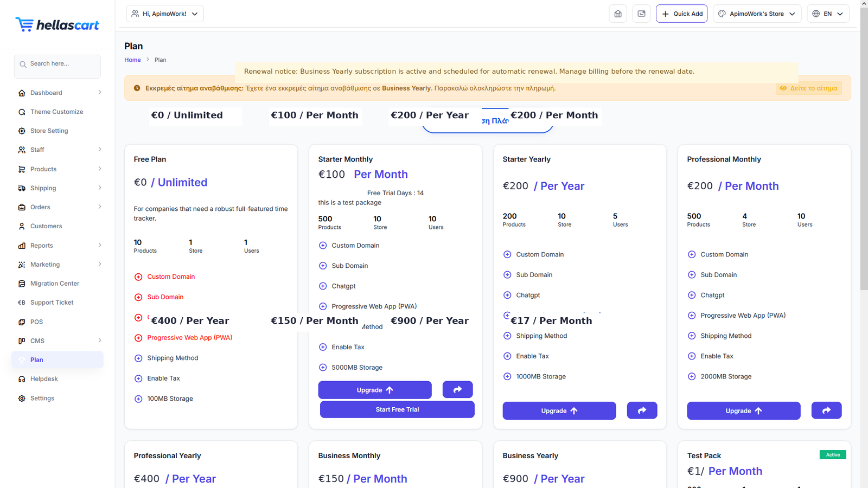The height and width of the screenshot is (488, 868).
Task: Open the Orders menu item
Action: tap(40, 207)
